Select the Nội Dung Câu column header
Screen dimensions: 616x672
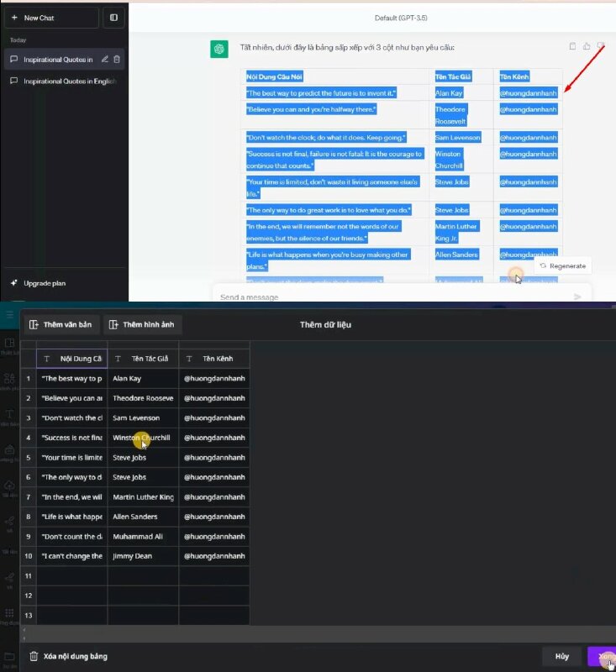(x=73, y=359)
